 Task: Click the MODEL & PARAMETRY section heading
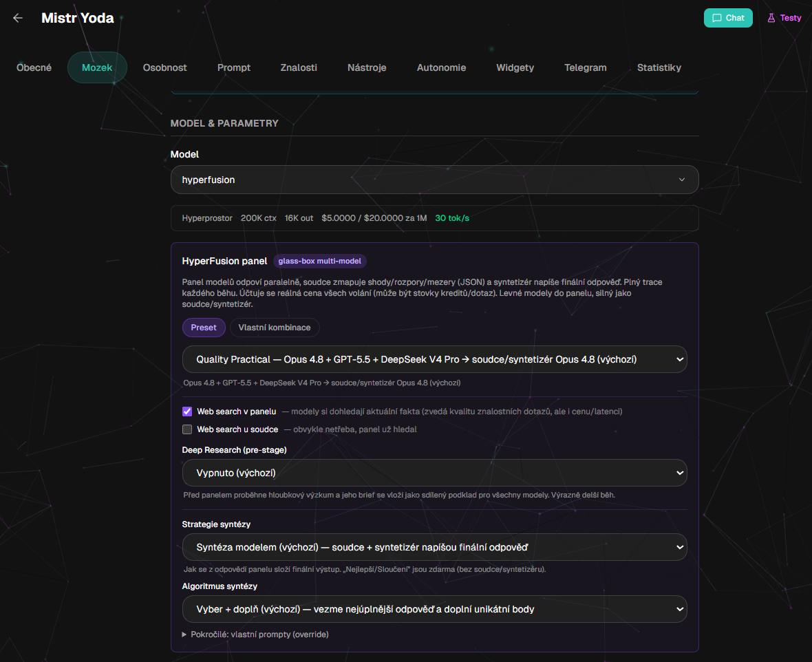[224, 123]
